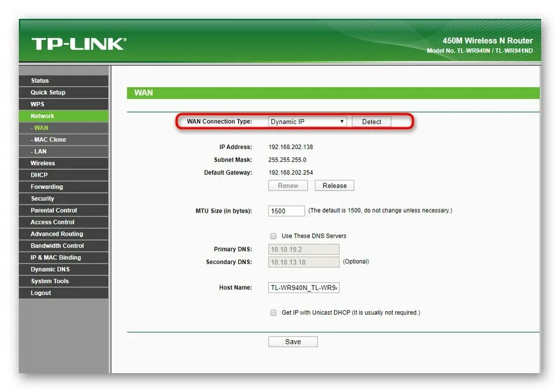Click the TP-LINK logo
The width and height of the screenshot is (560, 392).
[x=79, y=44]
